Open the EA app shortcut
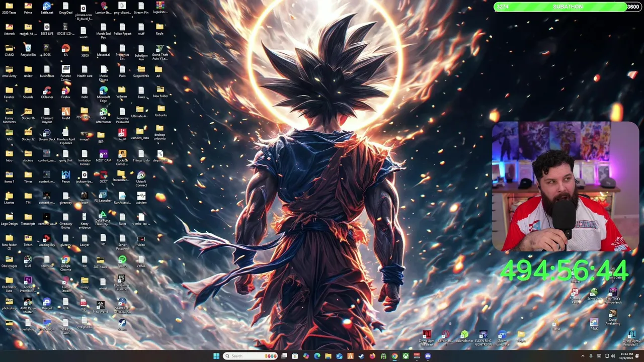 pyautogui.click(x=66, y=50)
